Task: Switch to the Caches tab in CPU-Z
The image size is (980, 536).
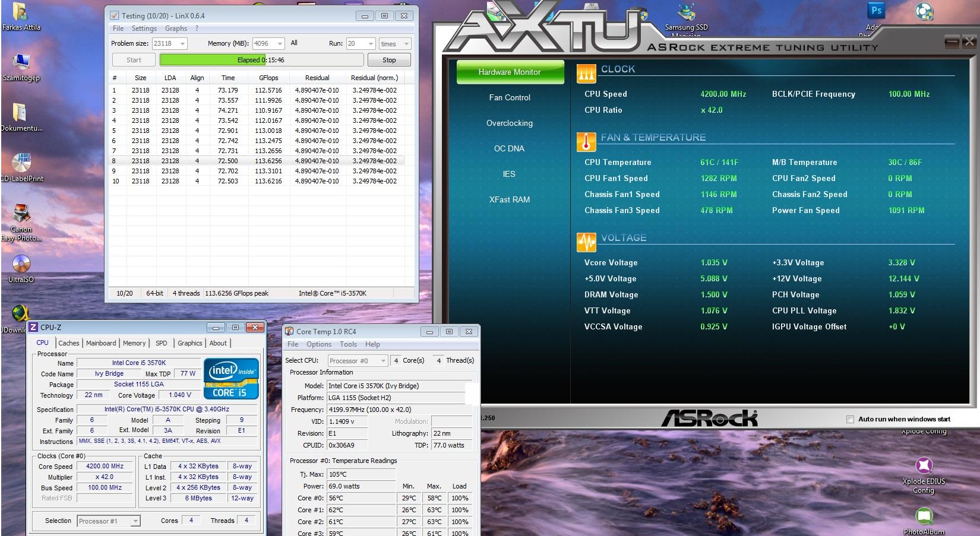Action: pyautogui.click(x=69, y=343)
